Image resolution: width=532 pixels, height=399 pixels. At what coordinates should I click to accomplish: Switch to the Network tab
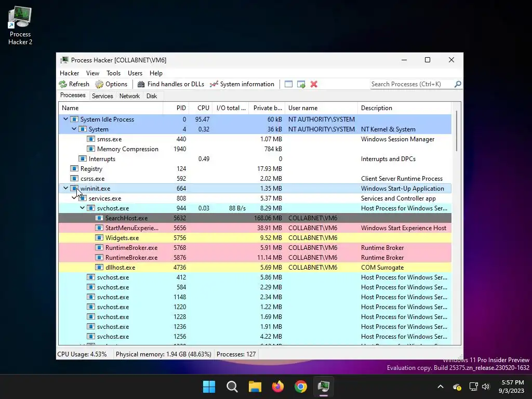pyautogui.click(x=129, y=96)
